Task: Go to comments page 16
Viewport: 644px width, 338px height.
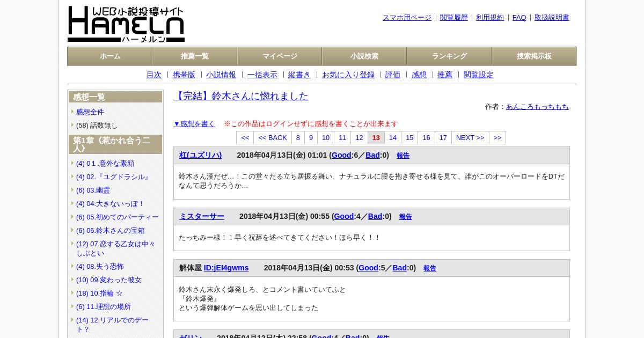Action: [x=427, y=138]
